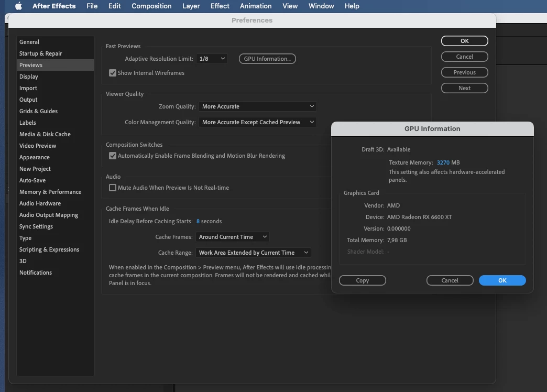Open New Project preferences

point(56,169)
